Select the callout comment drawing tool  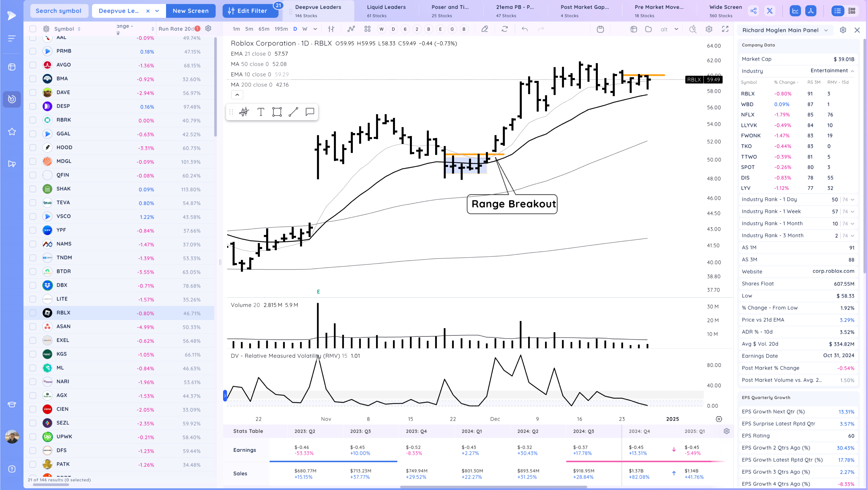pos(310,112)
